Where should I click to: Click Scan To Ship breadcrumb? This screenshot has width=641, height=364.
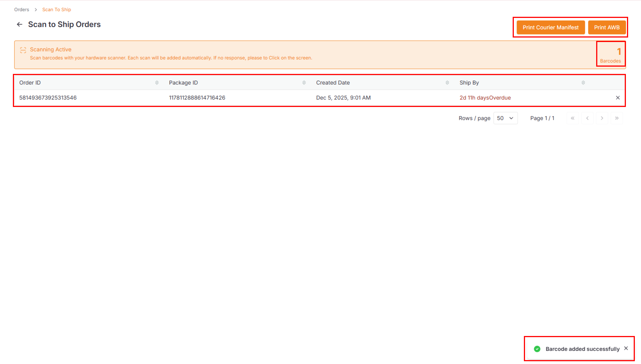[x=57, y=10]
